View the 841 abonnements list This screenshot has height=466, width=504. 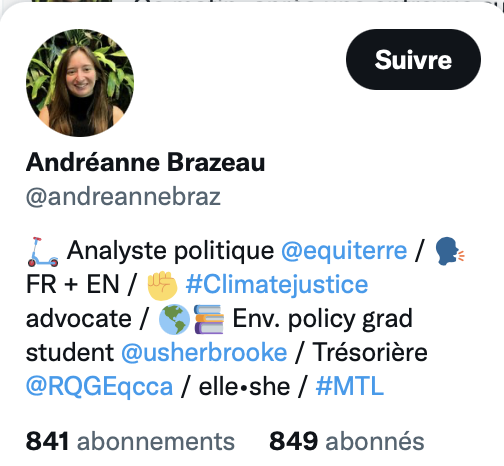130,442
